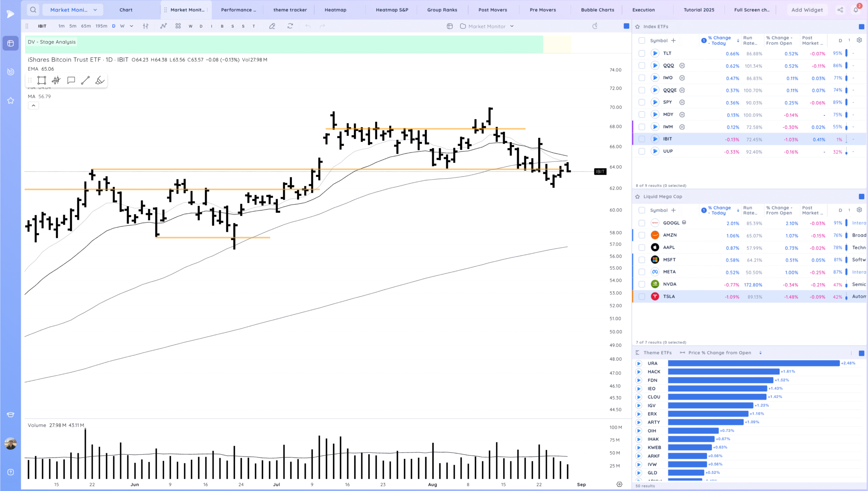Open the timeframe chevron after W
The image size is (868, 491).
coord(132,26)
